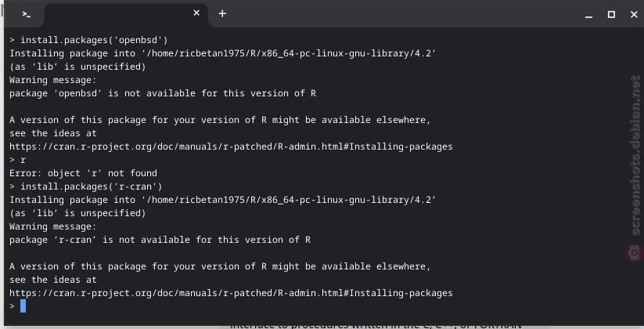The width and height of the screenshot is (644, 329).
Task: Click the screenshots.debian.net watermark text
Action: [635, 155]
